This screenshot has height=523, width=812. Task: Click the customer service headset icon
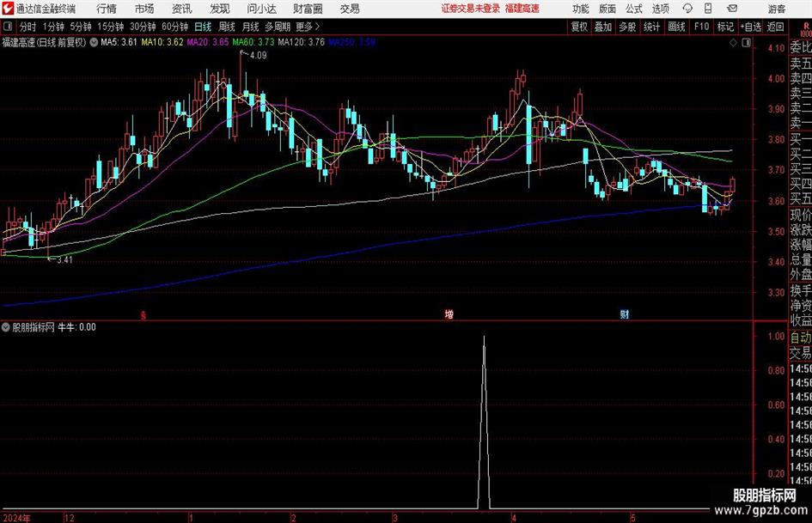point(687,9)
